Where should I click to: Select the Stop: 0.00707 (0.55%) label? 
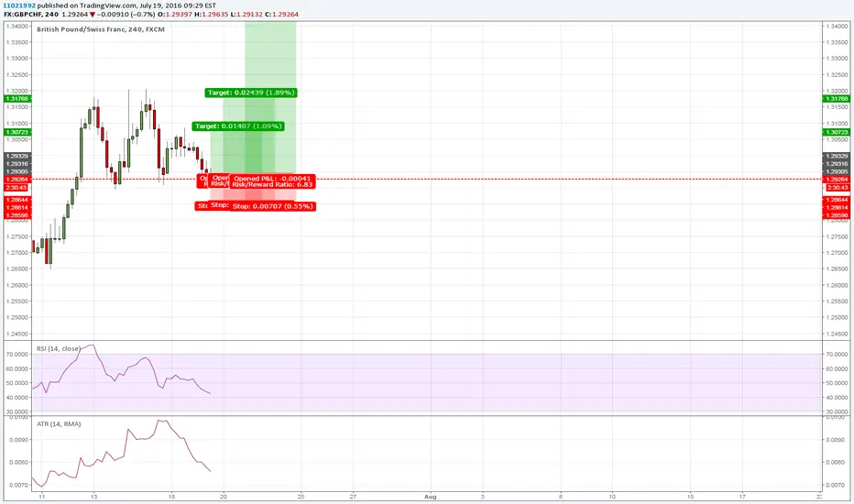coord(272,206)
